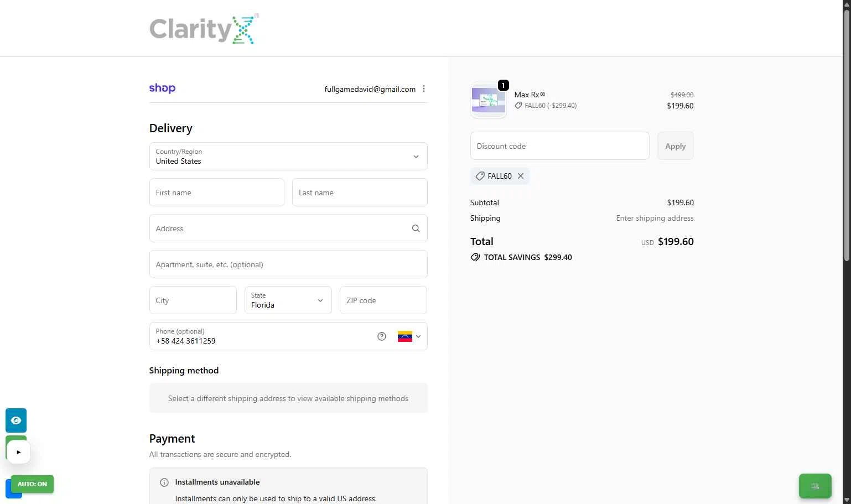This screenshot has height=504, width=851.
Task: Click the FALL60 (-$299.40) discount line
Action: pos(546,106)
